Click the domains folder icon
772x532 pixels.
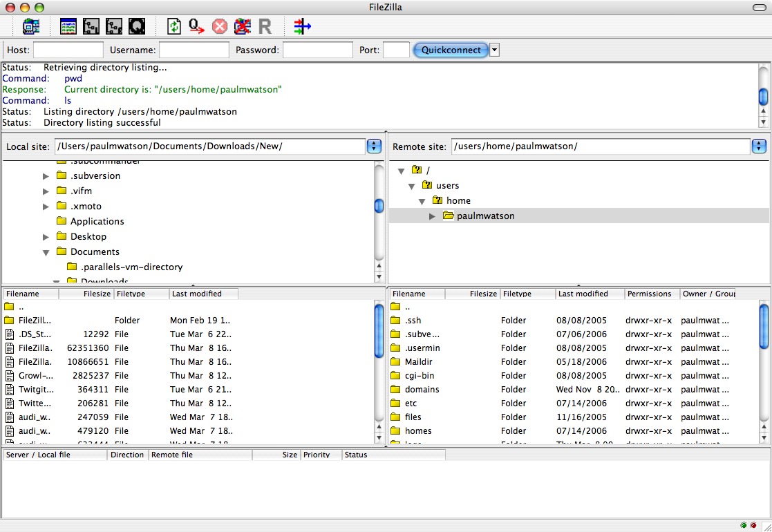pyautogui.click(x=395, y=389)
